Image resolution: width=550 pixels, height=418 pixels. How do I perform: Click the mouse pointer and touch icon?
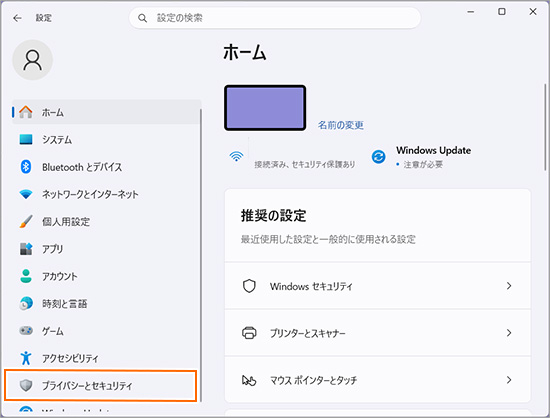(x=249, y=380)
